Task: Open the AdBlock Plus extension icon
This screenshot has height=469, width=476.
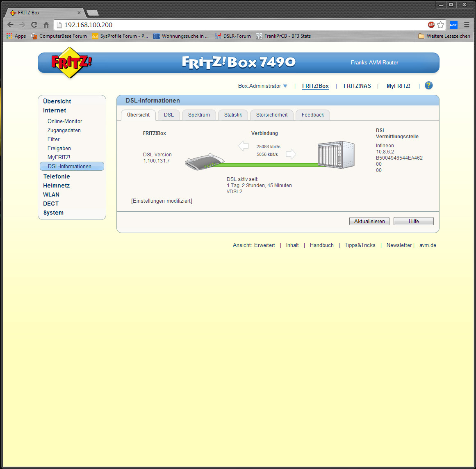Action: [431, 25]
